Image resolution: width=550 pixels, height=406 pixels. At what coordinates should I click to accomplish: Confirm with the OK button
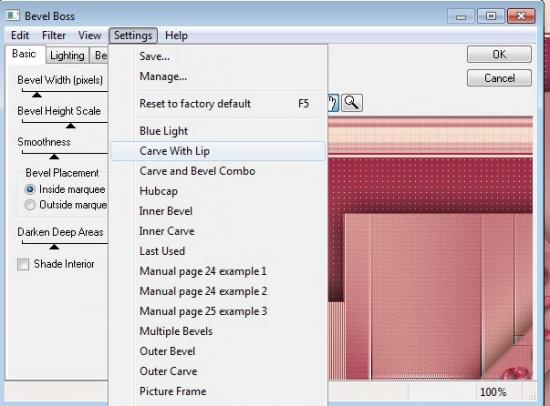click(499, 54)
